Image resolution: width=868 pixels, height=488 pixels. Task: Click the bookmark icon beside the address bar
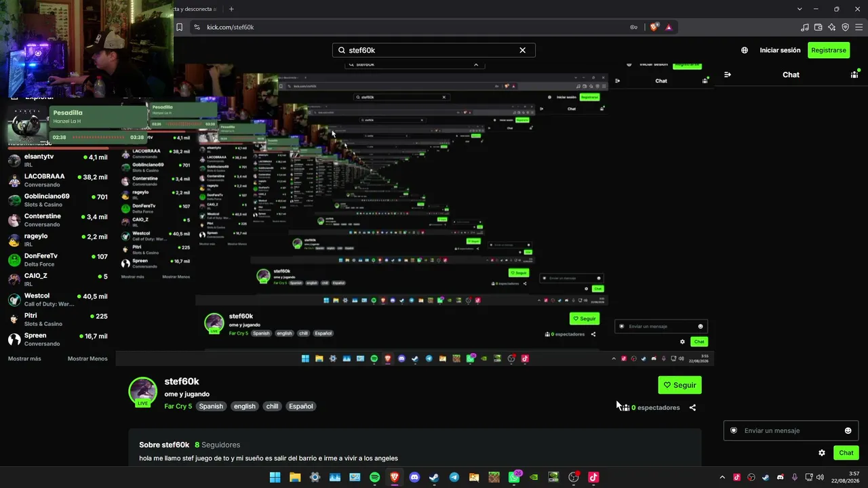[x=180, y=27]
